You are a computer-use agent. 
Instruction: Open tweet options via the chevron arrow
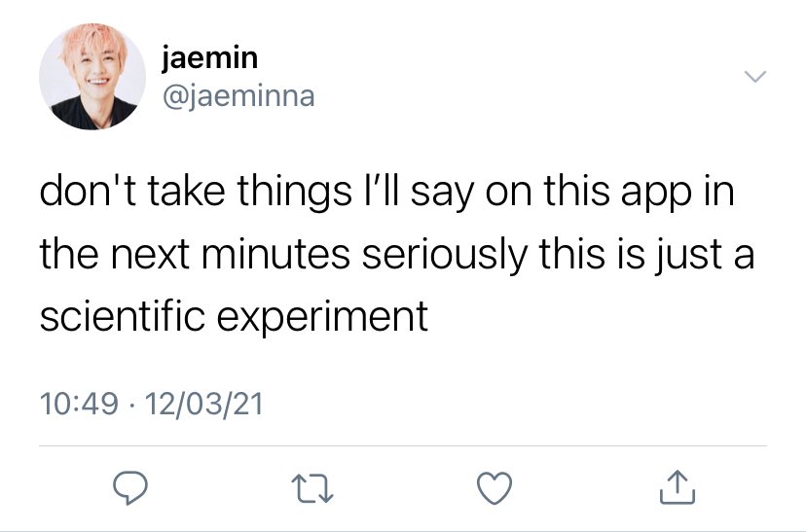point(755,77)
